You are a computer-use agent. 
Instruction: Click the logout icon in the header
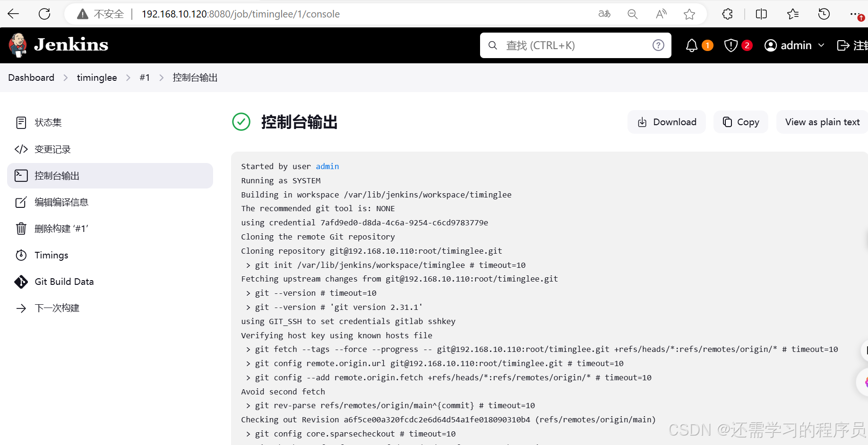point(843,45)
